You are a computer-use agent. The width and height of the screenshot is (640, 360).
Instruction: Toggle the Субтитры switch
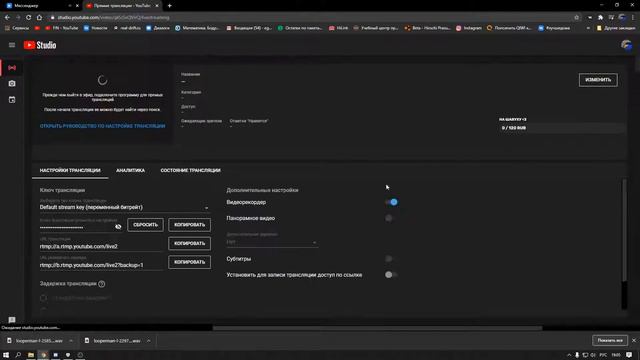point(391,259)
